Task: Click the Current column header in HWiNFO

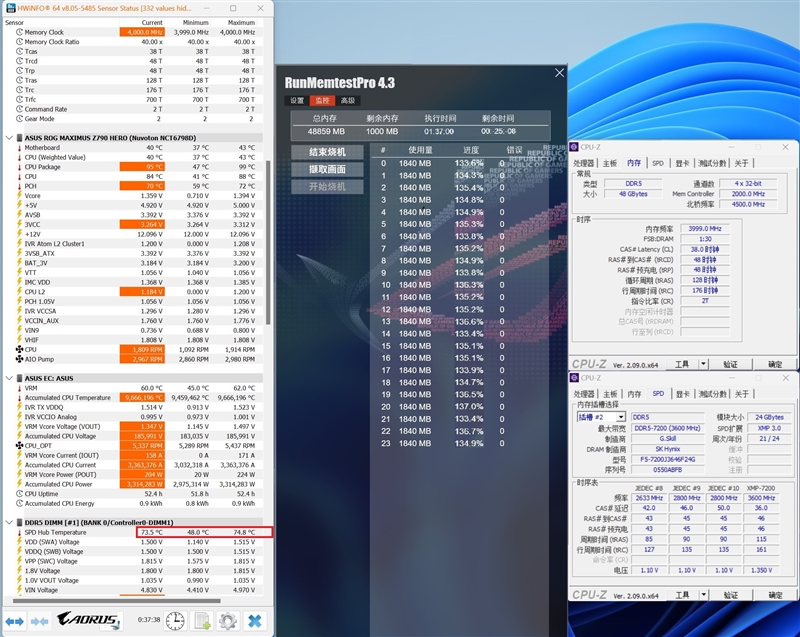Action: tap(142, 22)
